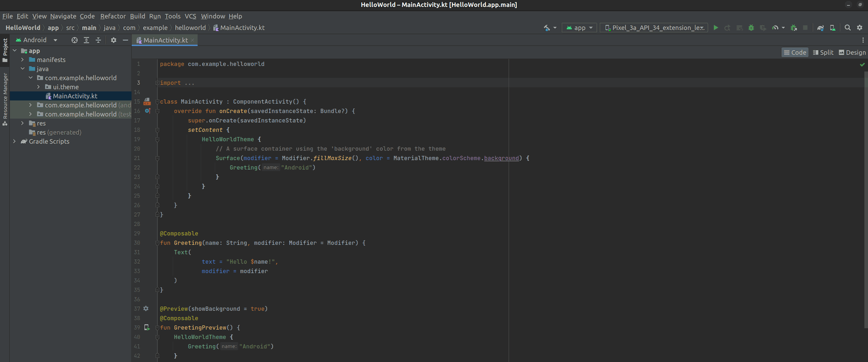Viewport: 868px width, 362px height.
Task: Expand the manifests folder
Action: (x=23, y=60)
